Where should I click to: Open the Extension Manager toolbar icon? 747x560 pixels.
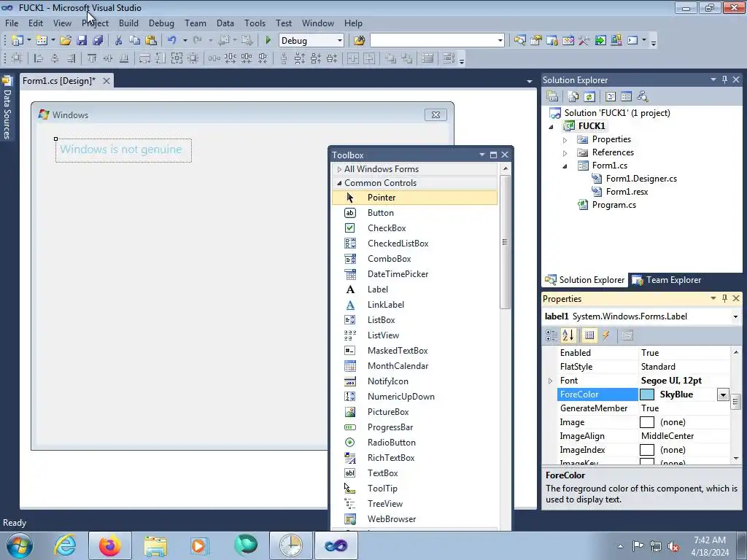click(x=616, y=41)
